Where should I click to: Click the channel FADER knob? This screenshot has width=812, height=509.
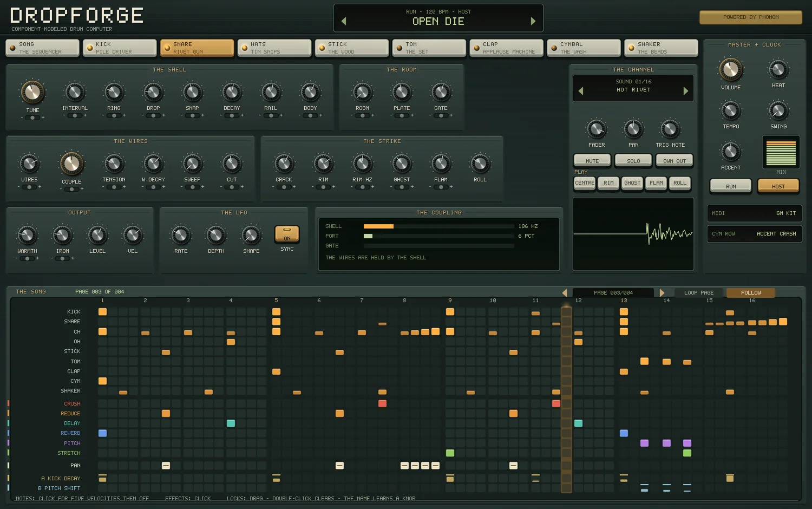click(x=597, y=129)
